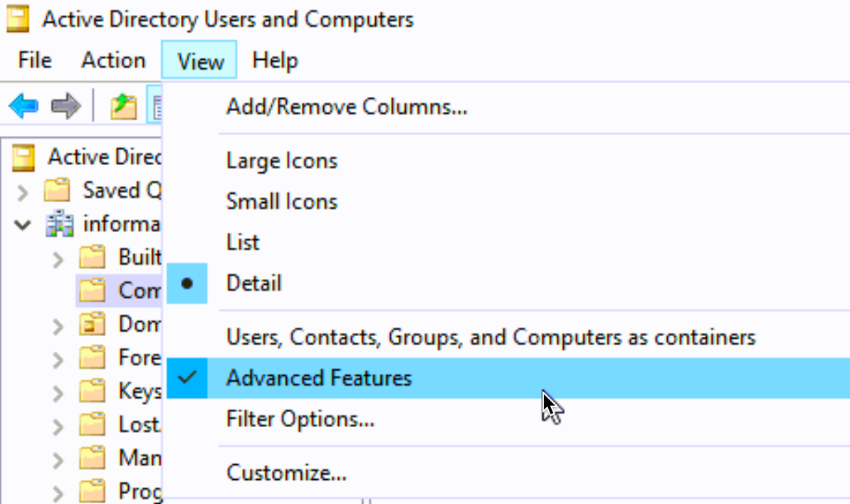
Task: Expand the Prog tree node
Action: click(58, 494)
